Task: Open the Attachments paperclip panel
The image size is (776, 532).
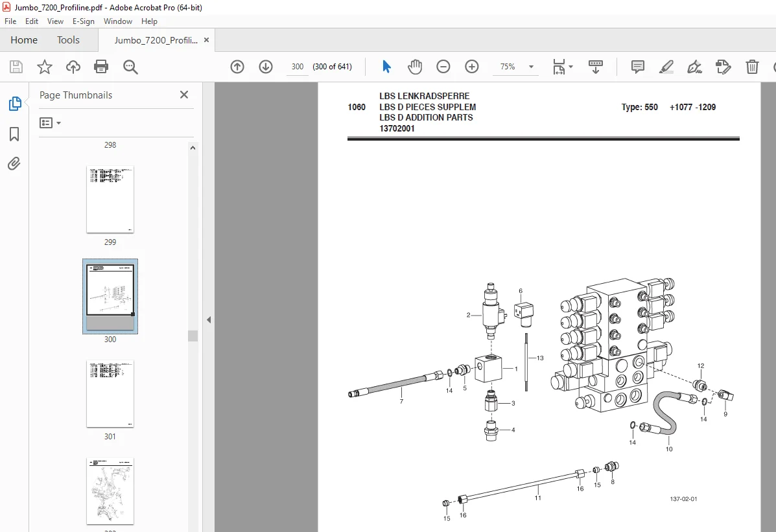Action: 14,164
